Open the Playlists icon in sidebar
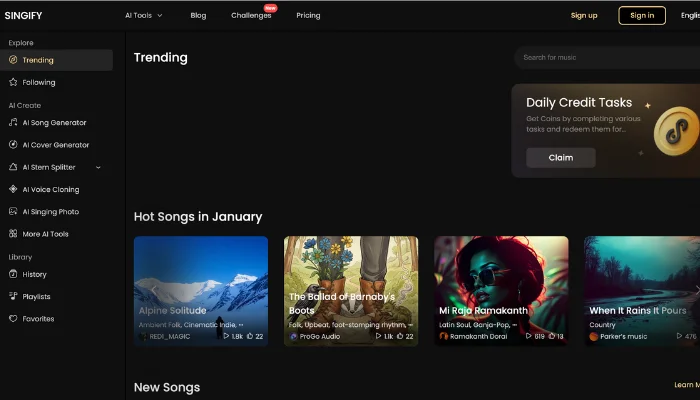 pyautogui.click(x=13, y=297)
